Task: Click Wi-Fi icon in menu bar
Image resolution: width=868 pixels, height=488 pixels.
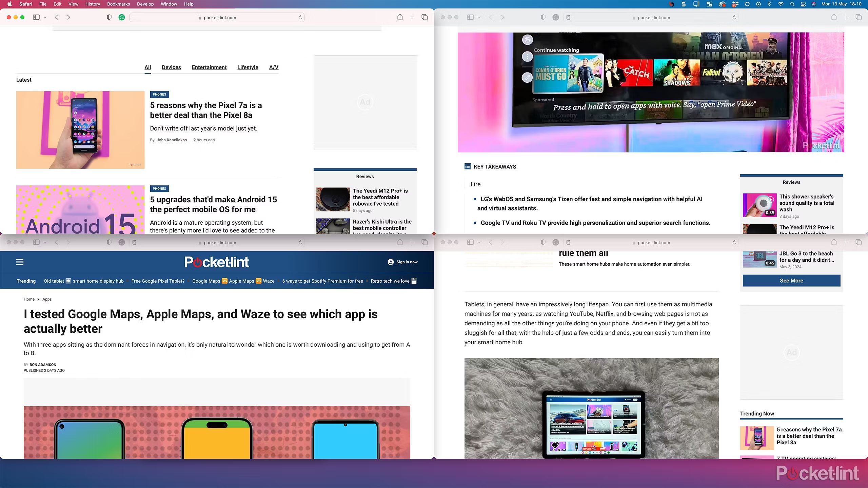Action: 781,4
